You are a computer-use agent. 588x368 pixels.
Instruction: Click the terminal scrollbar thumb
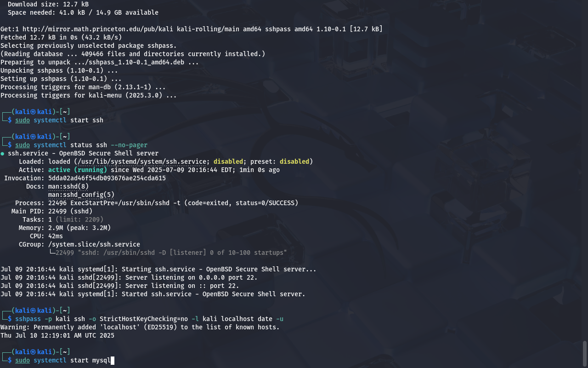pos(585,353)
